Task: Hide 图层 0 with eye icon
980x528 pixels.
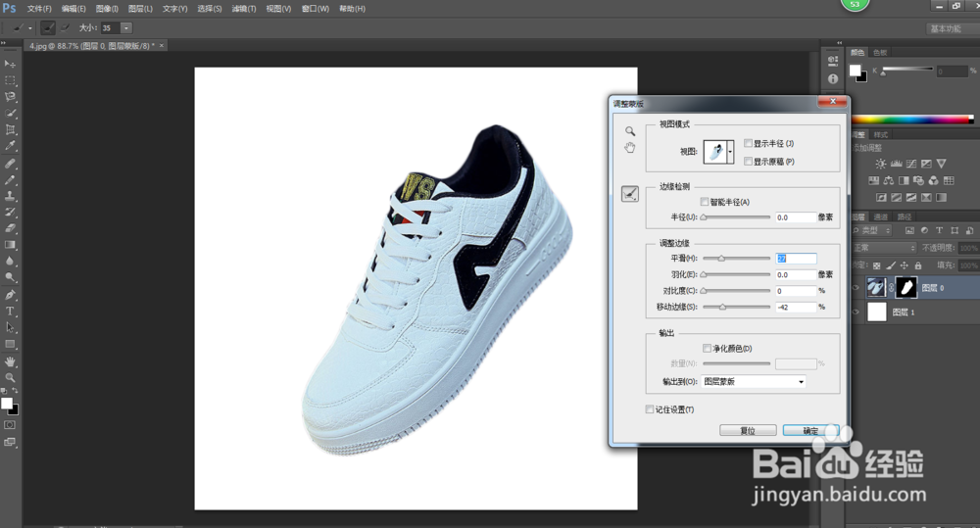Action: pos(857,288)
